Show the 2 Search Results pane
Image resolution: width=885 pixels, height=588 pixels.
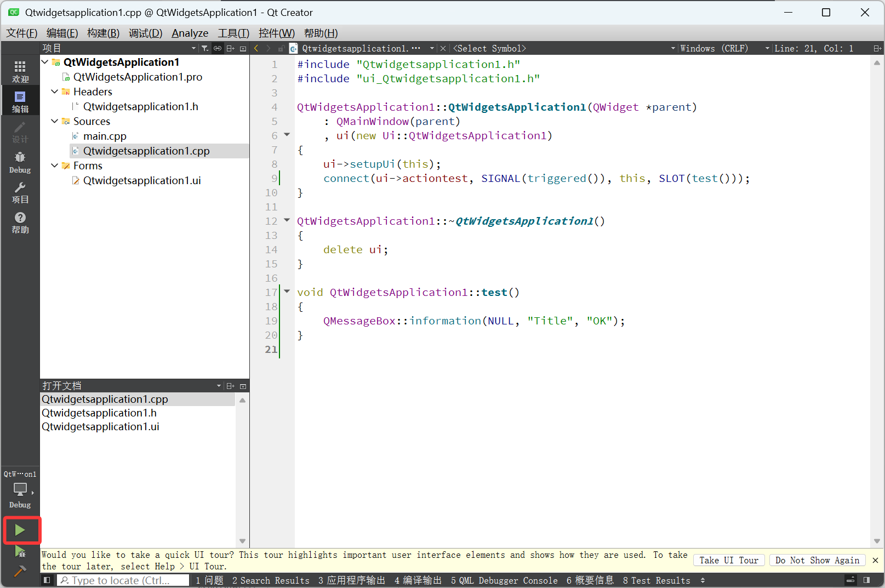(x=271, y=580)
